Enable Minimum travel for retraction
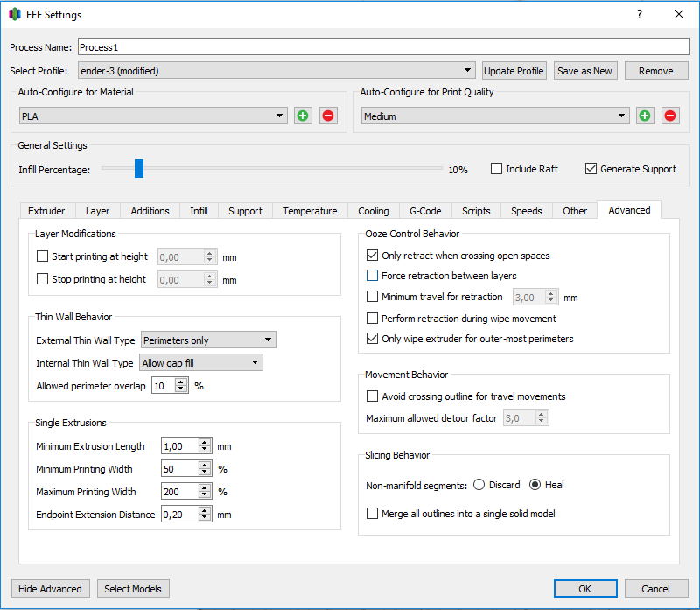This screenshot has width=700, height=610. coord(372,297)
